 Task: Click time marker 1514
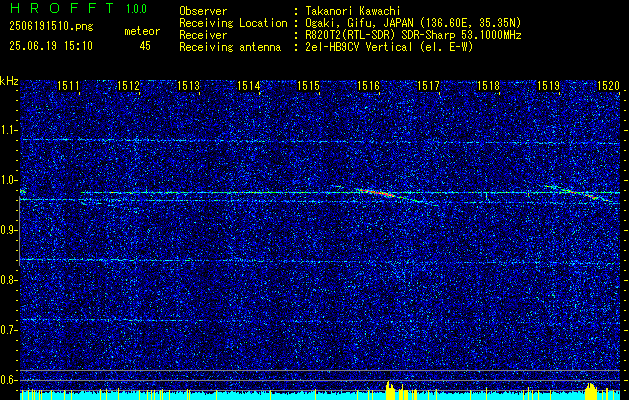248,85
